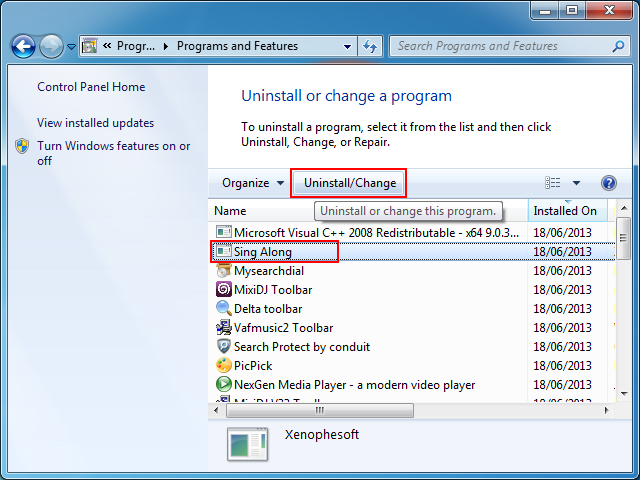Open the recent pages dropdown arrow beside the Forward button
The height and width of the screenshot is (480, 640).
click(71, 47)
